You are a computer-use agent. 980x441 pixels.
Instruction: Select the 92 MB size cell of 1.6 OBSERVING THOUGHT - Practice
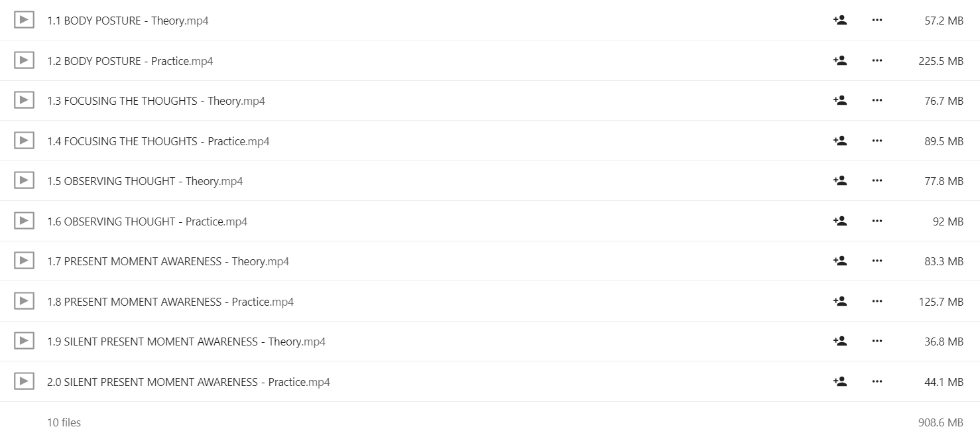click(948, 221)
